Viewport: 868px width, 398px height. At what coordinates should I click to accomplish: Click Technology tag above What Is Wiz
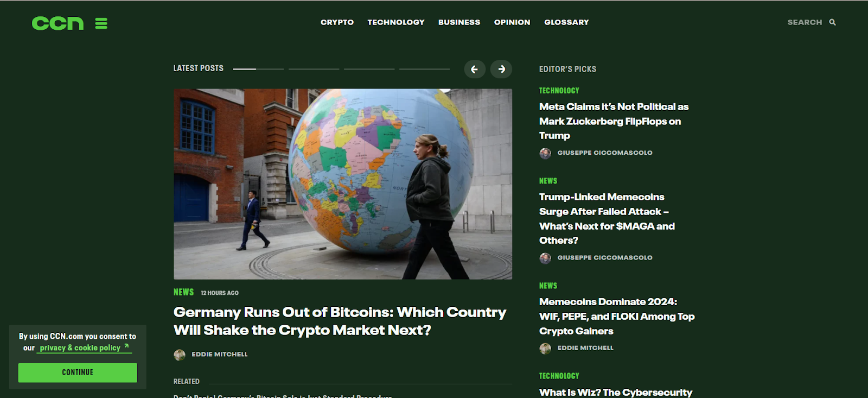point(559,376)
